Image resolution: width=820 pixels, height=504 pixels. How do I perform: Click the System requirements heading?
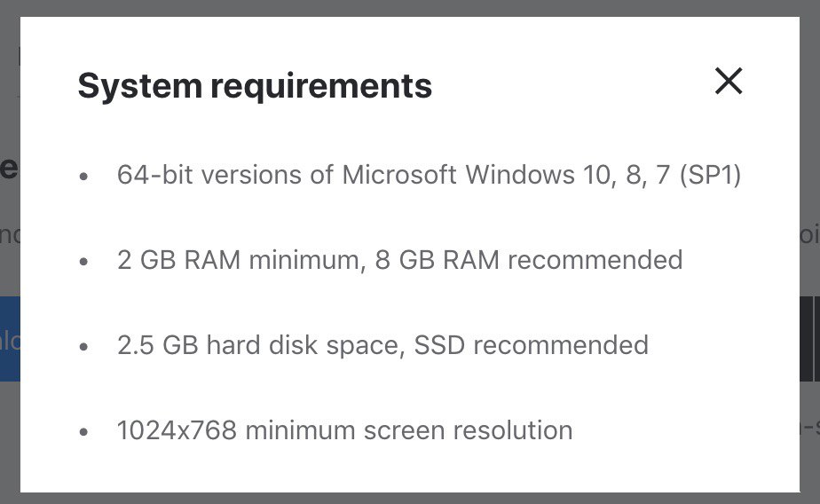tap(255, 86)
